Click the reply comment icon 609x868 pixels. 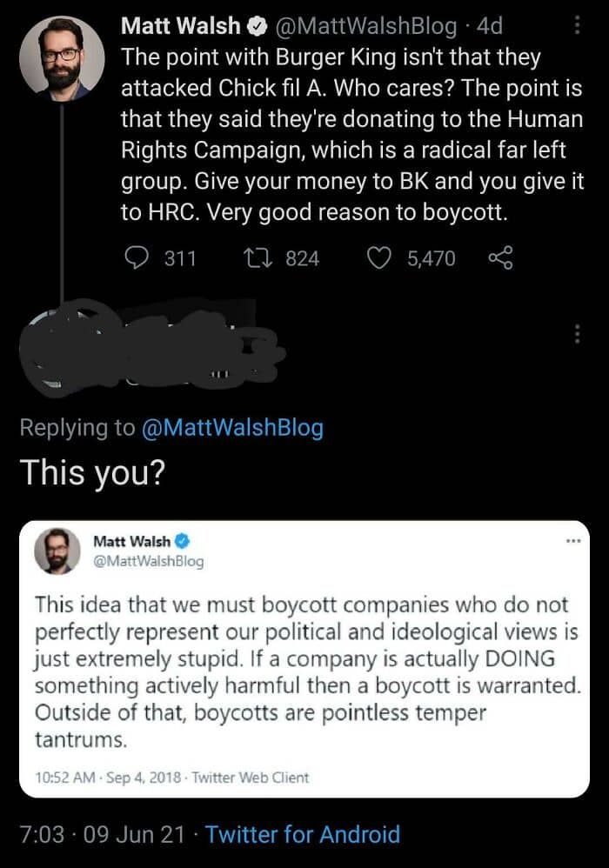tap(139, 258)
